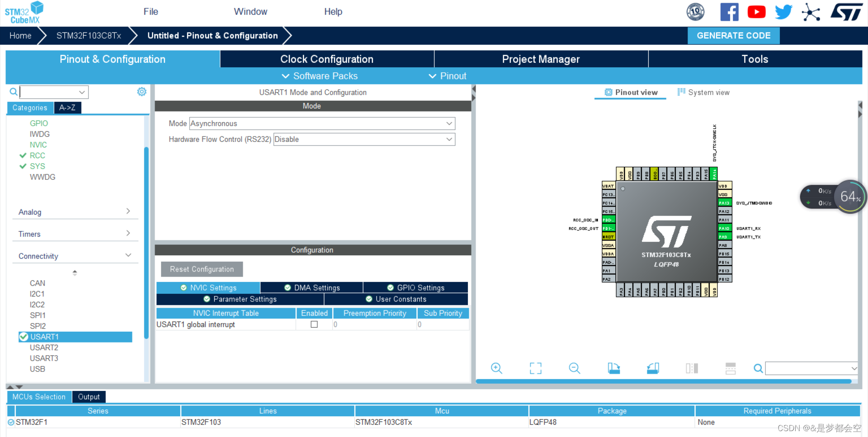The image size is (868, 437).
Task: Open ST Facebook page icon
Action: 729,12
